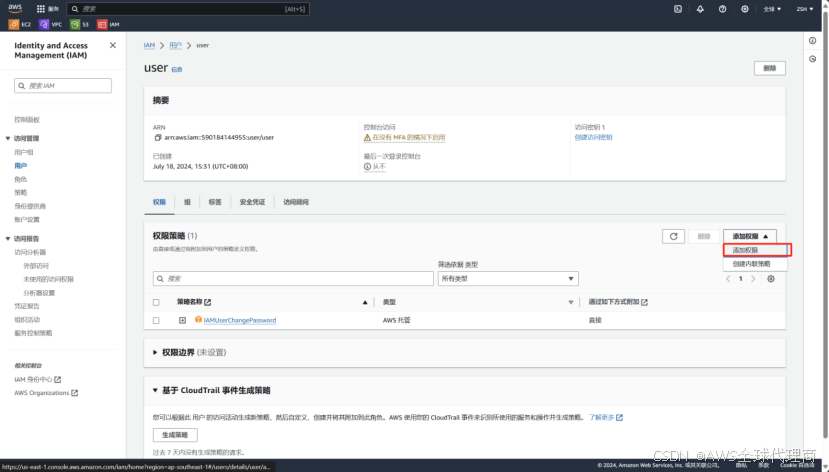Open IAM shortcut in favorites bar
829x472 pixels.
coord(108,24)
